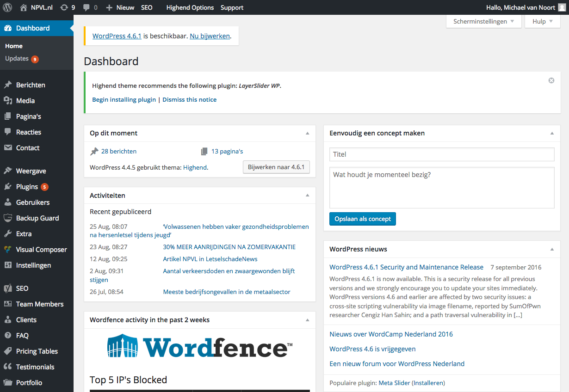Viewport: 569px width, 392px height.
Task: Collapse the Activiteiten widget
Action: [x=307, y=196]
